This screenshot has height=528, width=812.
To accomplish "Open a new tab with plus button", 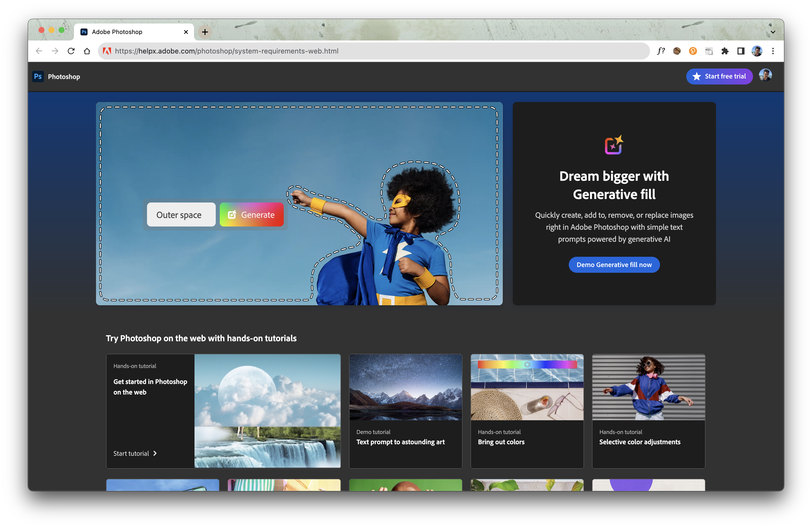I will pos(205,32).
